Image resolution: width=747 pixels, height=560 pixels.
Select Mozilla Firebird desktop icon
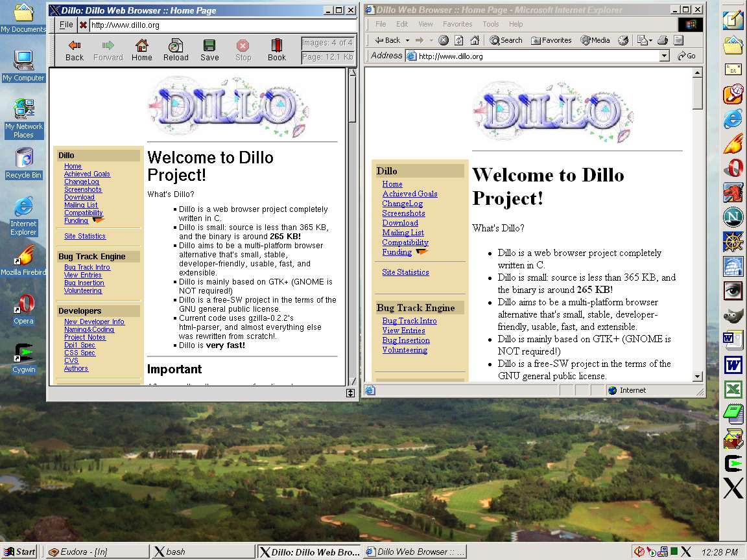(x=23, y=261)
